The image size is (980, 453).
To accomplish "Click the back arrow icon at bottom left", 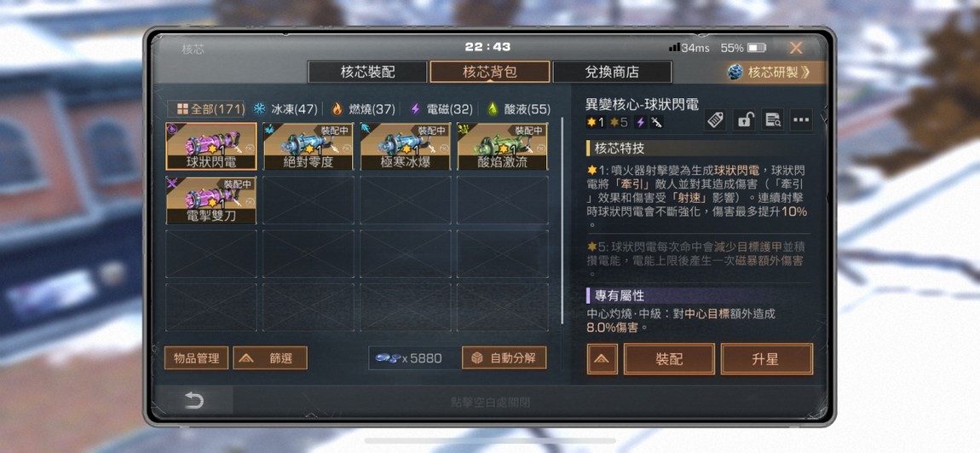I will (x=193, y=400).
